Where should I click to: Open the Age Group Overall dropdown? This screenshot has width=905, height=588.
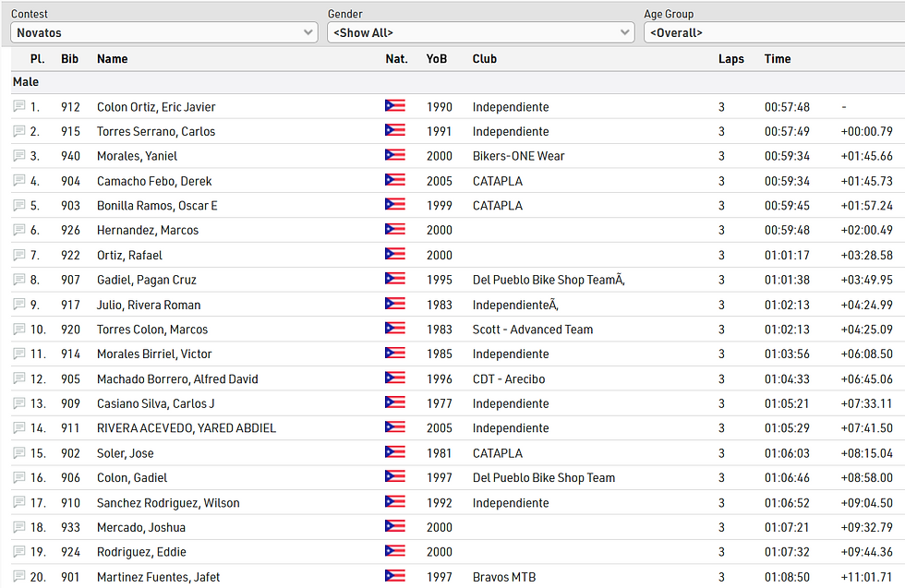point(774,33)
